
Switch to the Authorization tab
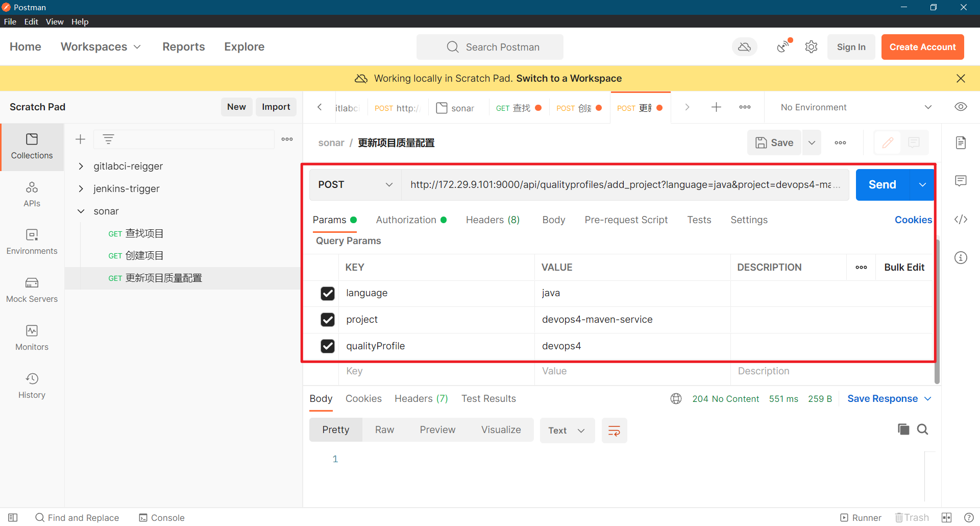pos(411,220)
